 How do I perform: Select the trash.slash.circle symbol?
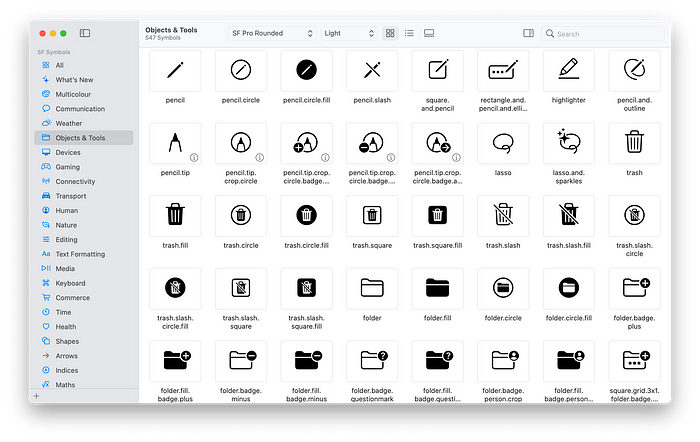coord(634,216)
